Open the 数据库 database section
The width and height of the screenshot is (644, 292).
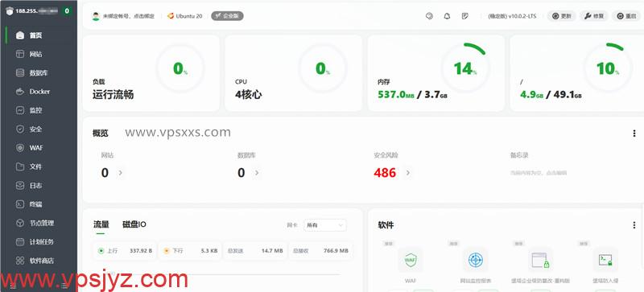tap(39, 72)
